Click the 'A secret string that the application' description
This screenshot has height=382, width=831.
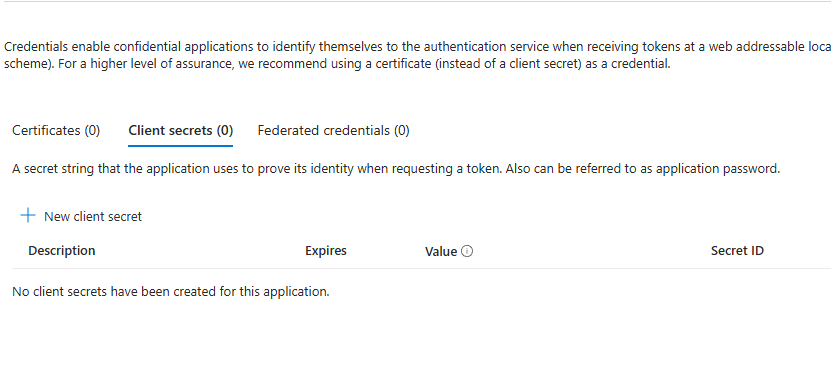(x=396, y=168)
